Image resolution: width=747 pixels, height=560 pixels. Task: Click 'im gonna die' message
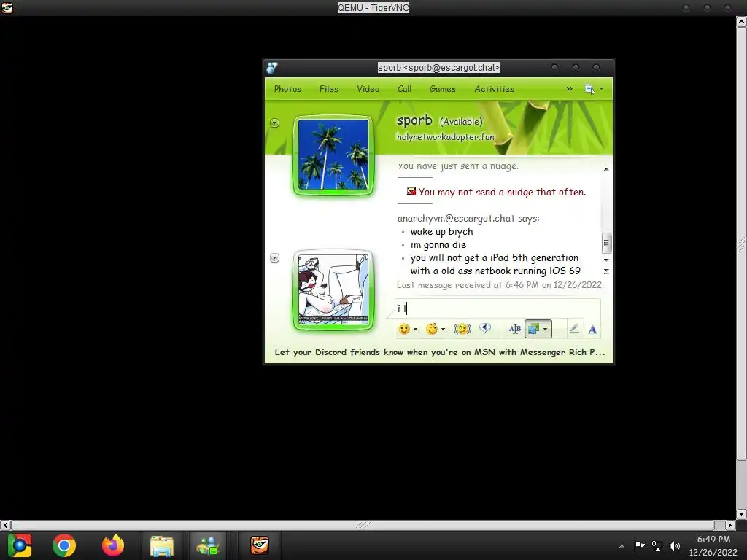point(438,245)
